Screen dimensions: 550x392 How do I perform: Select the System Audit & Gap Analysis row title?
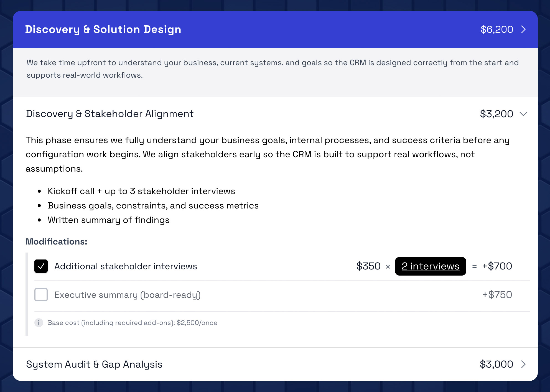coord(94,364)
